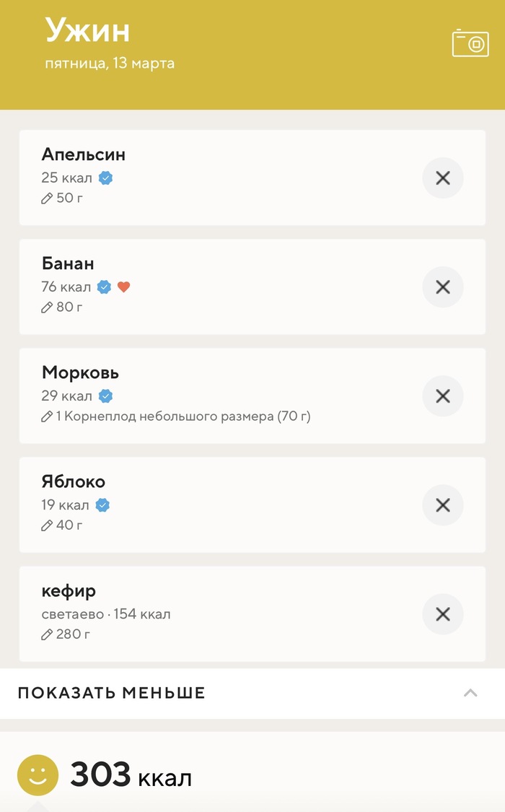This screenshot has width=505, height=812.
Task: Edit кефир 280 г amount
Action: click(48, 634)
